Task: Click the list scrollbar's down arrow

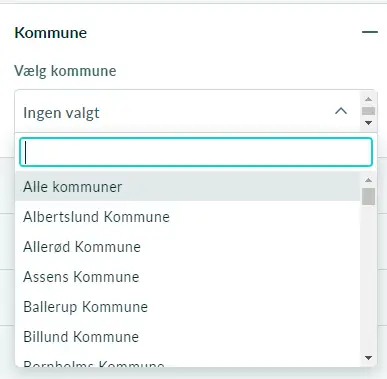Action: click(x=368, y=358)
